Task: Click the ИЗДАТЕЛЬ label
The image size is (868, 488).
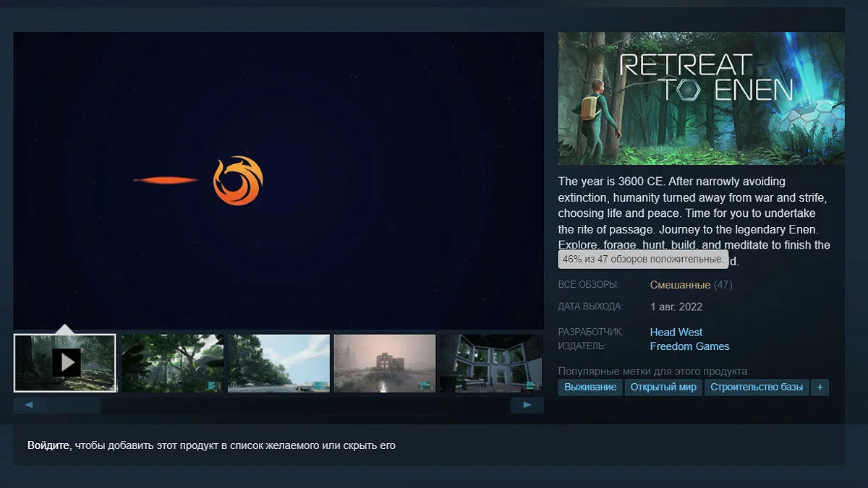Action: 582,346
